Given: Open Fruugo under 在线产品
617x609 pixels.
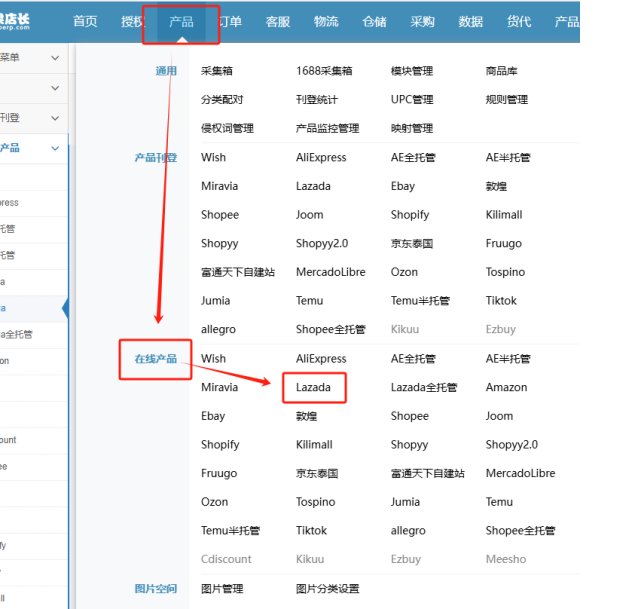Looking at the screenshot, I should coord(219,473).
